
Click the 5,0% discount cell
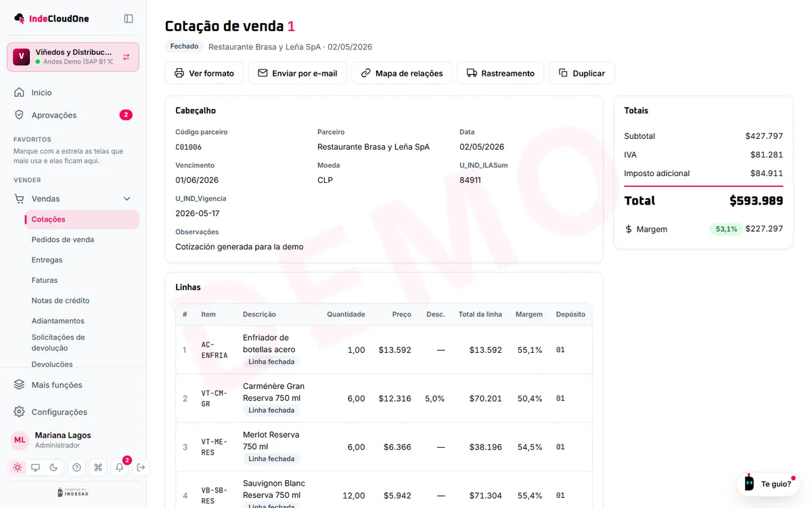click(435, 399)
